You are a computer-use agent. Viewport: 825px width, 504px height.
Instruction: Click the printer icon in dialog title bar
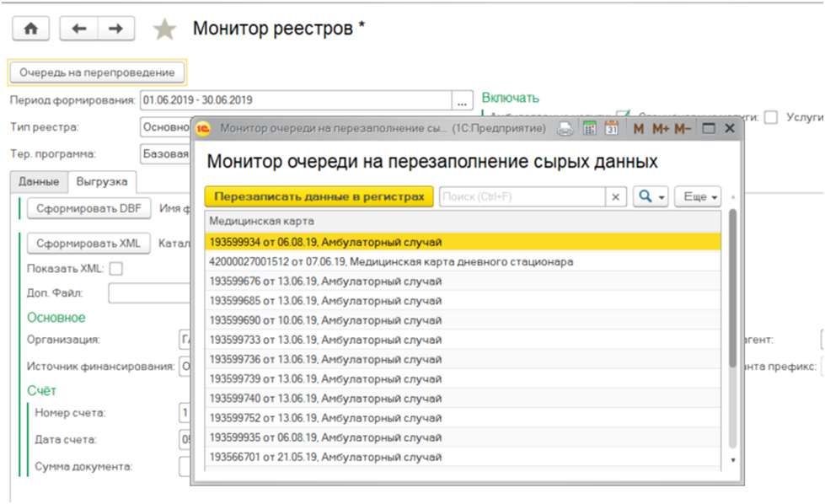(x=565, y=128)
